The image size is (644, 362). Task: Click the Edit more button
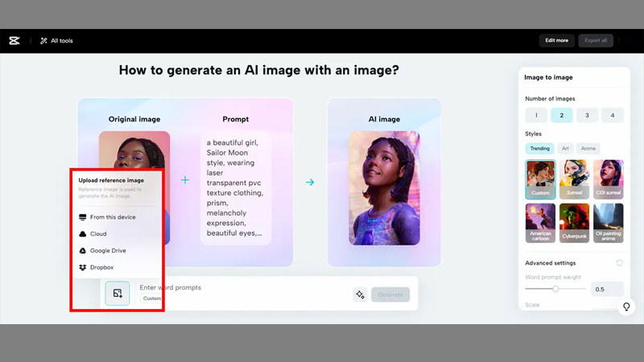[556, 40]
